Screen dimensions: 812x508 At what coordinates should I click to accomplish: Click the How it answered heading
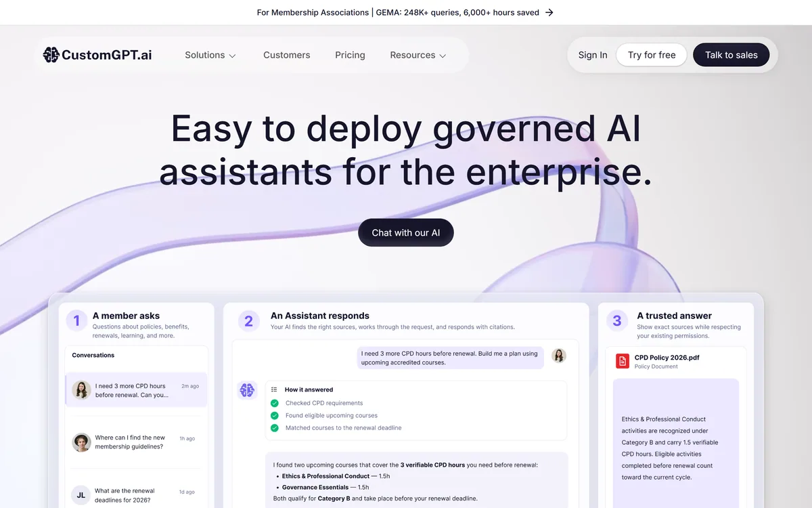click(x=309, y=389)
